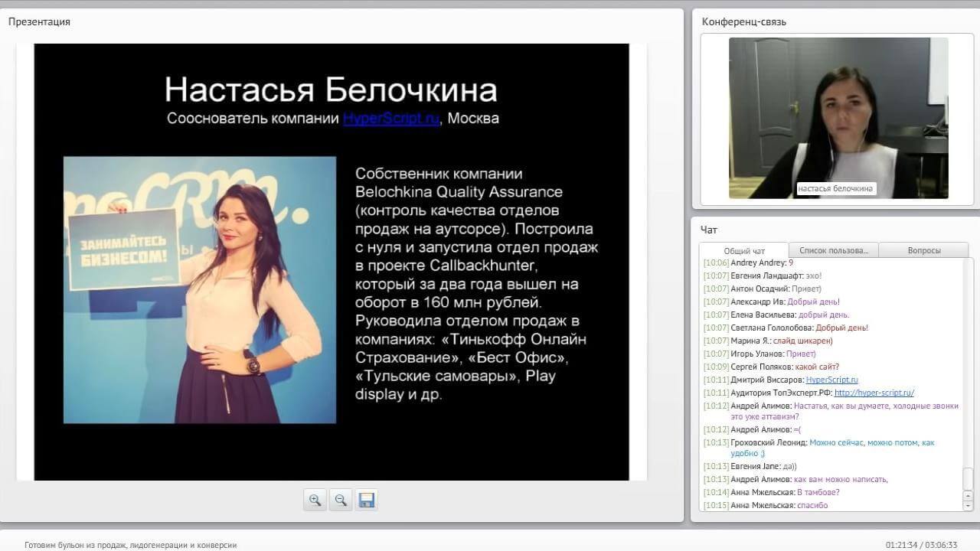Switch to Список пользователей tab
The height and width of the screenshot is (551, 980).
point(834,250)
